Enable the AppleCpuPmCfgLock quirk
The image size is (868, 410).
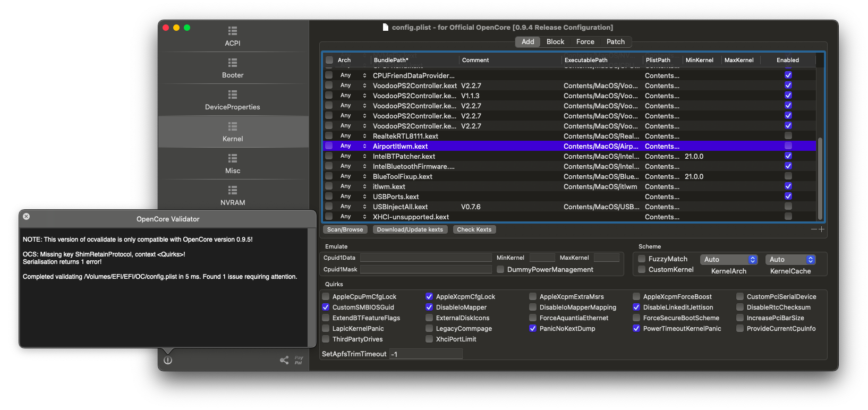(x=326, y=297)
